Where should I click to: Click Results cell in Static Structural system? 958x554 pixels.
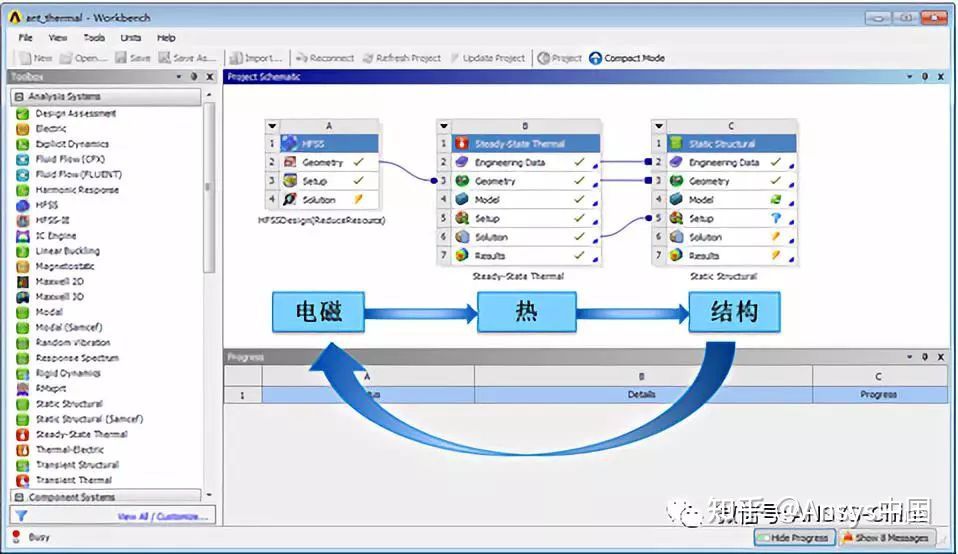click(x=732, y=255)
